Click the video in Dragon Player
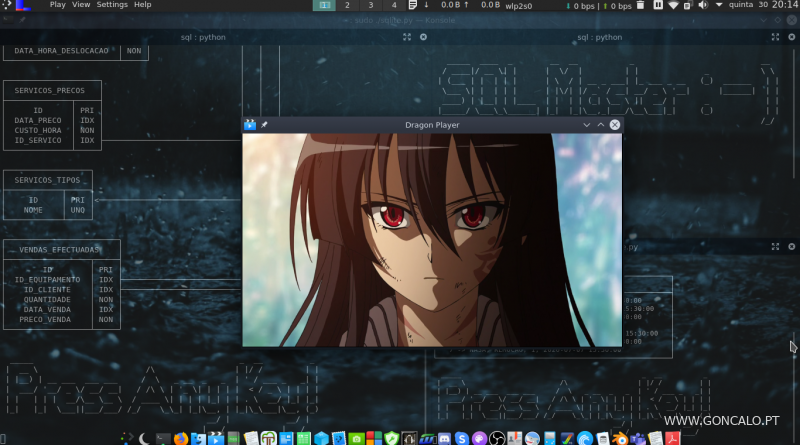This screenshot has width=800, height=445. pos(431,240)
